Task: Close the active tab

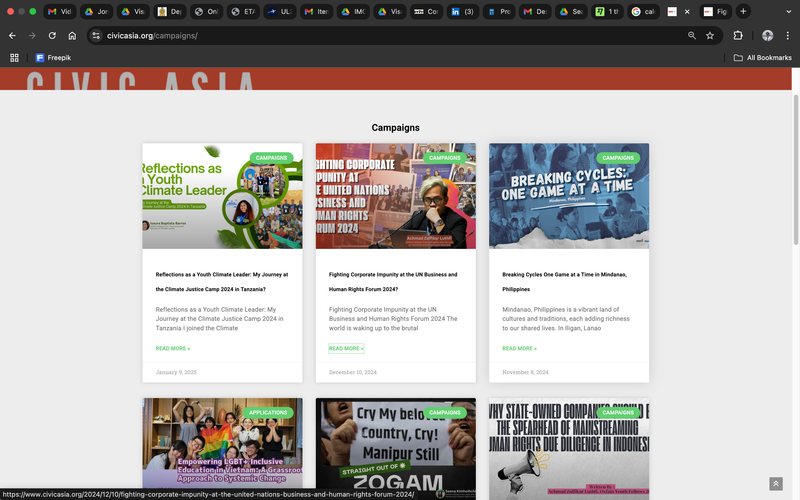Action: 687,11
